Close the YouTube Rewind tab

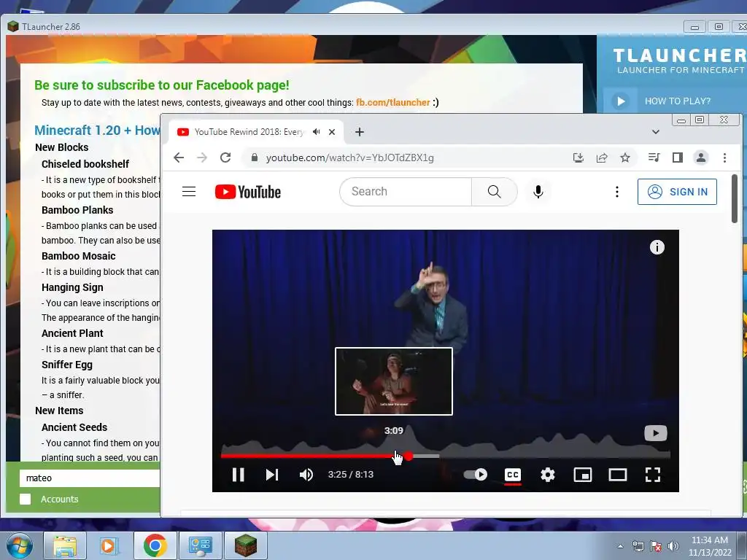point(332,132)
